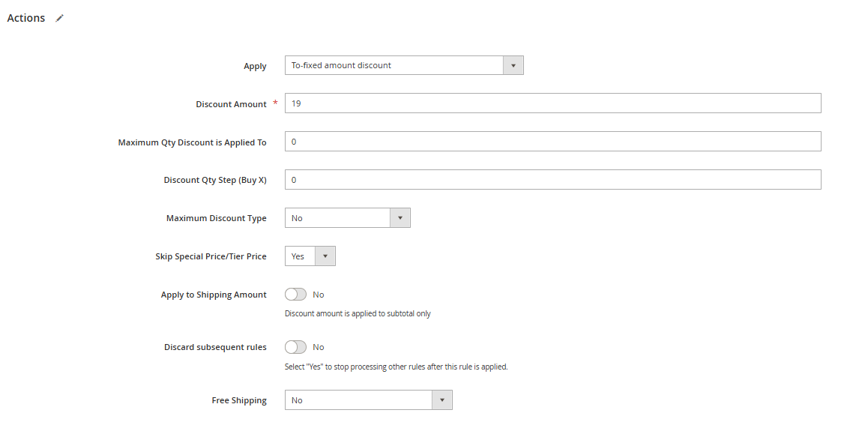Open the Maximum Discount Type dropdown

point(348,218)
